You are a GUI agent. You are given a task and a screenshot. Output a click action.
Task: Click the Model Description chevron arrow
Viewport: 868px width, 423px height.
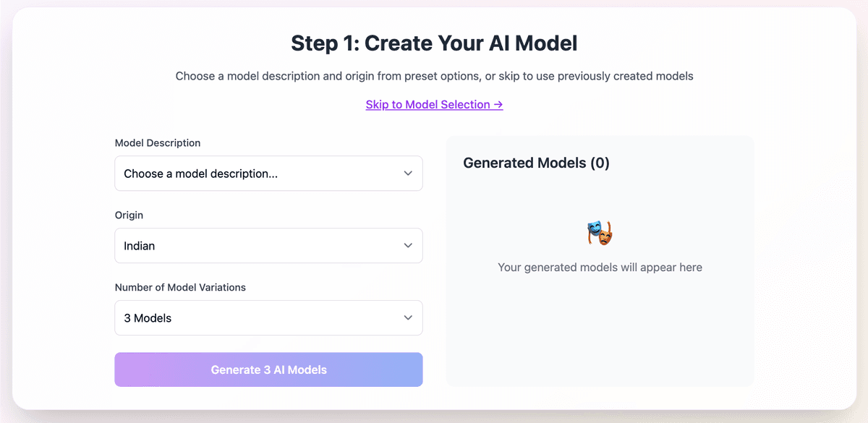click(x=407, y=174)
